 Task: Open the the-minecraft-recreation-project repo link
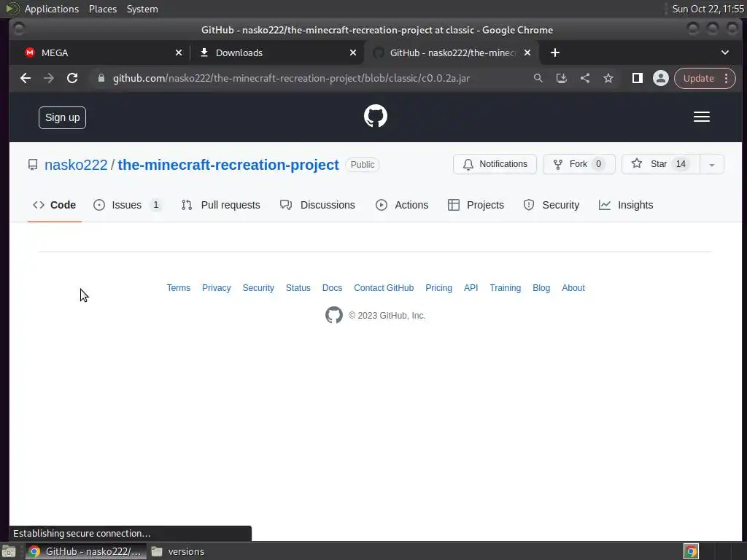point(228,165)
